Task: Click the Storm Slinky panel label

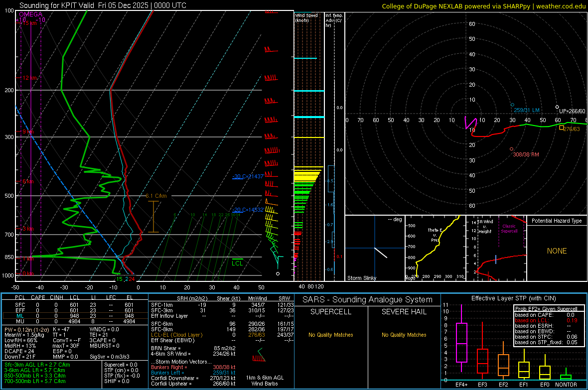Action: [x=361, y=278]
